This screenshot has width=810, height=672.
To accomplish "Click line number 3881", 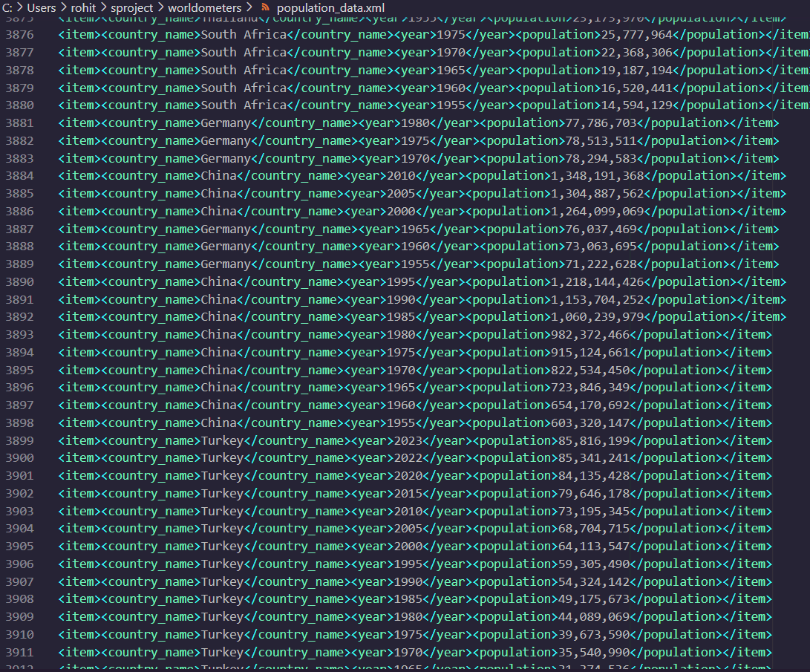I will (x=19, y=123).
